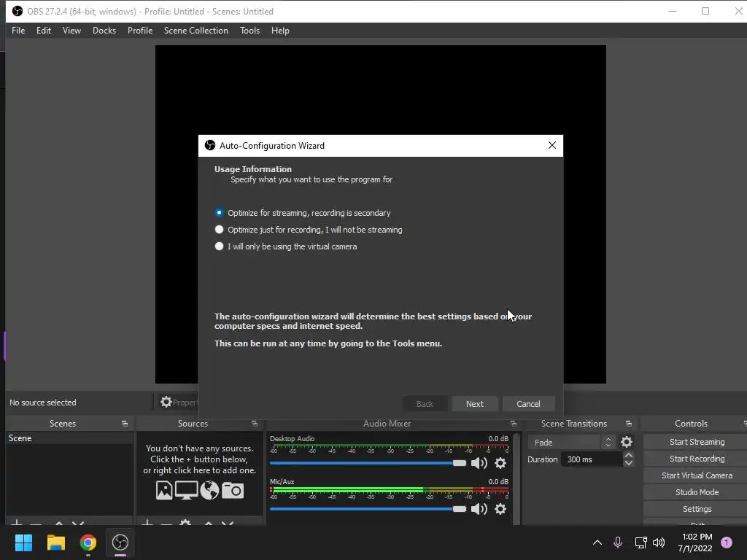Viewport: 747px width, 560px height.
Task: Open Google Chrome from the taskbar
Action: point(88,542)
